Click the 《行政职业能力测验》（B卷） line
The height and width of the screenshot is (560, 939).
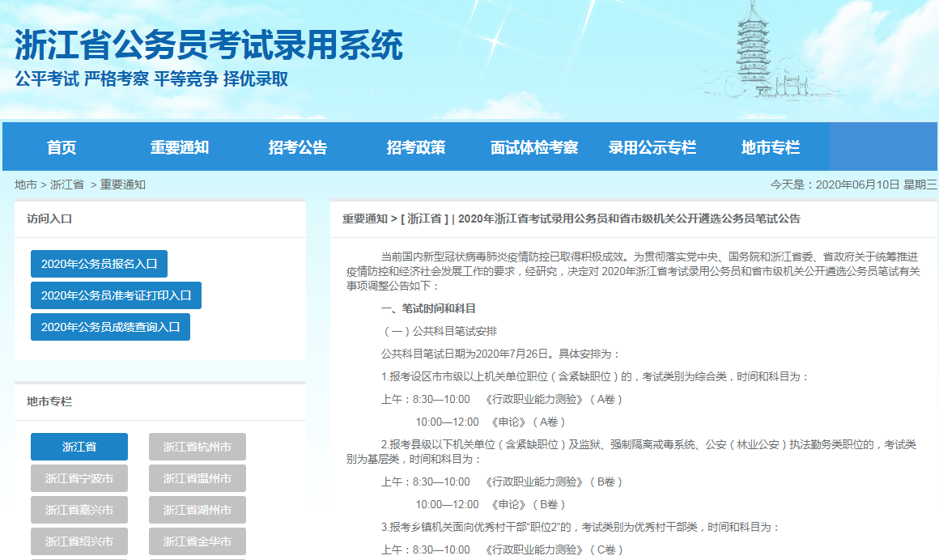tap(503, 482)
